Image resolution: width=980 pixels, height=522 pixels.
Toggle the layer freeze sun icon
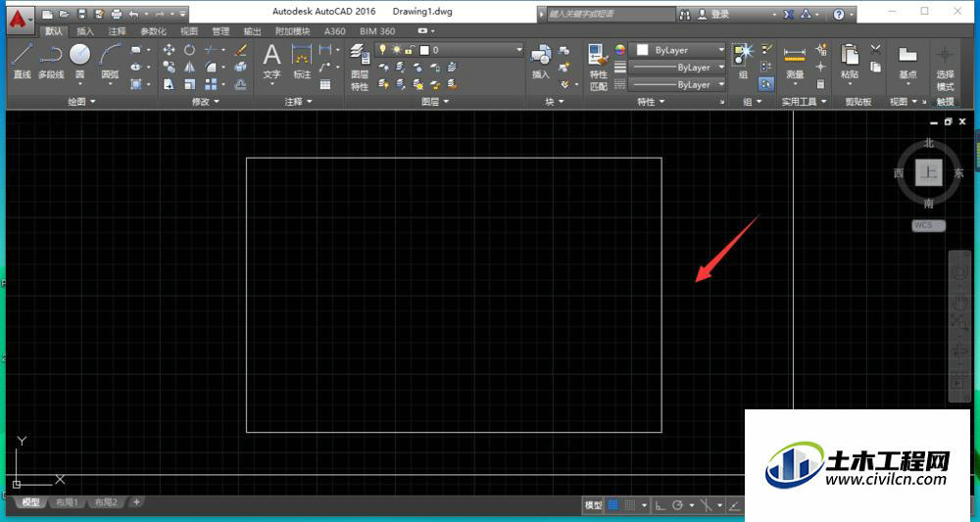click(x=396, y=49)
